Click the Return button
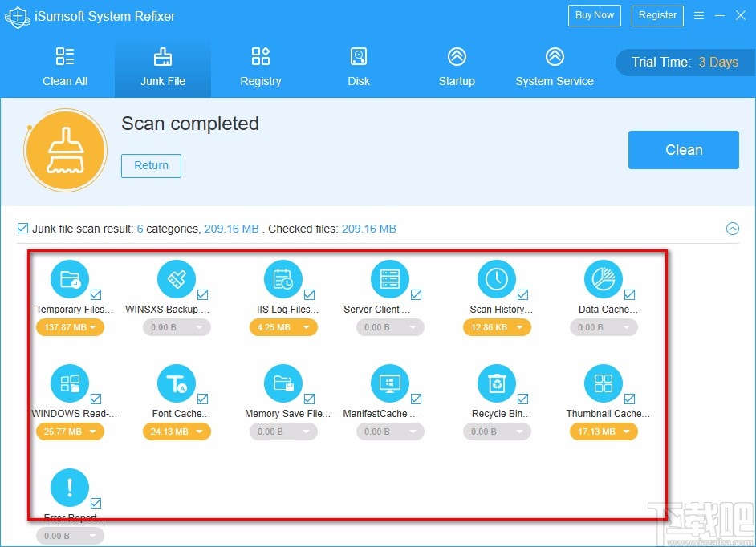The width and height of the screenshot is (756, 547). point(151,166)
